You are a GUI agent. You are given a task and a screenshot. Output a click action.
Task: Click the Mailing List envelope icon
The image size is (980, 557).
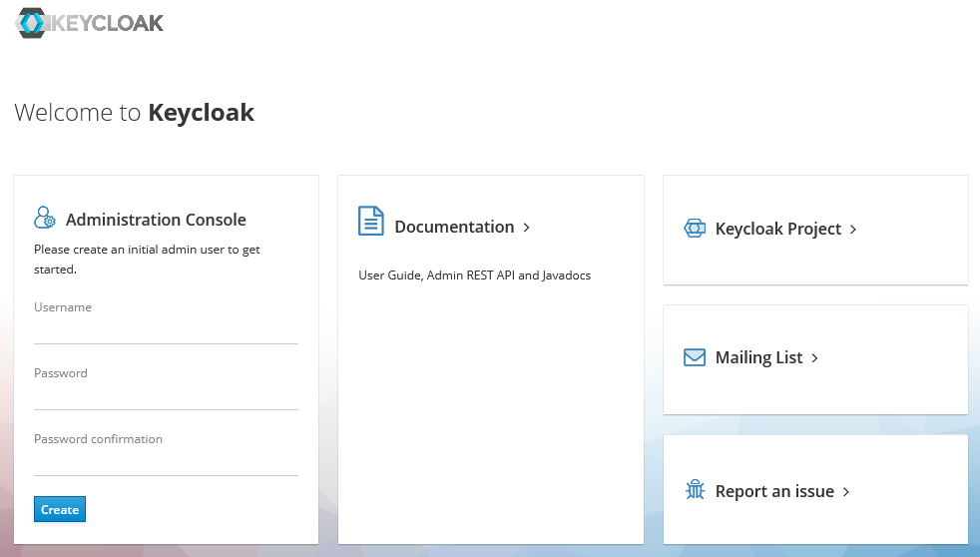[695, 357]
